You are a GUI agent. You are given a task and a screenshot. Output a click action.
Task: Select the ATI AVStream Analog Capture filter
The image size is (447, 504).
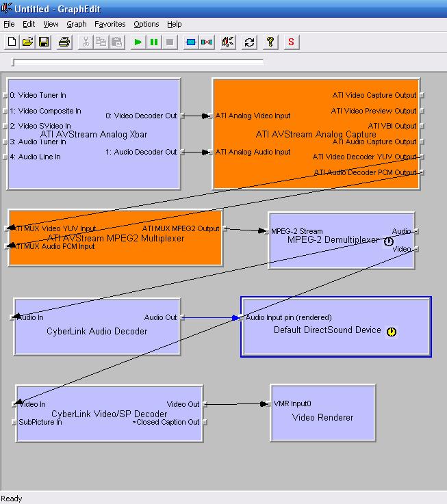316,134
